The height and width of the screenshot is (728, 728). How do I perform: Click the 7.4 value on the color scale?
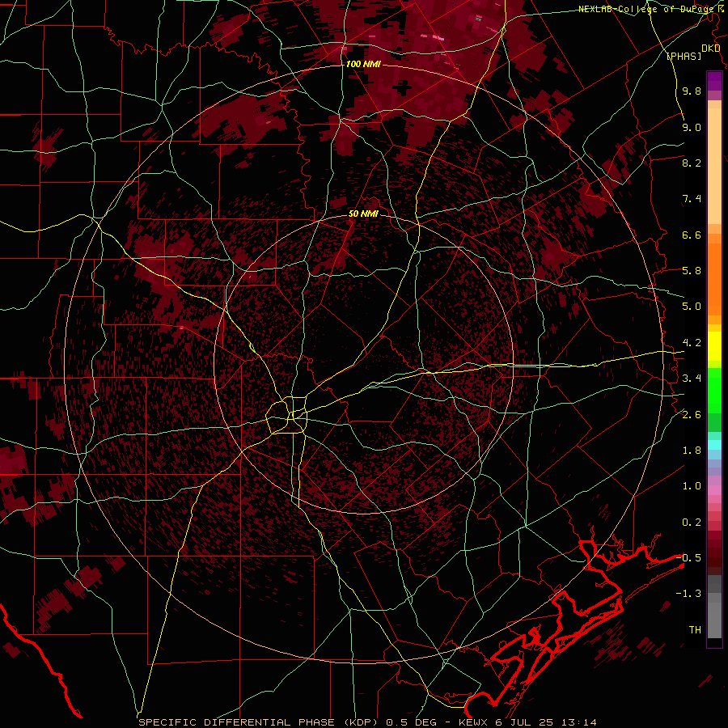pyautogui.click(x=692, y=199)
